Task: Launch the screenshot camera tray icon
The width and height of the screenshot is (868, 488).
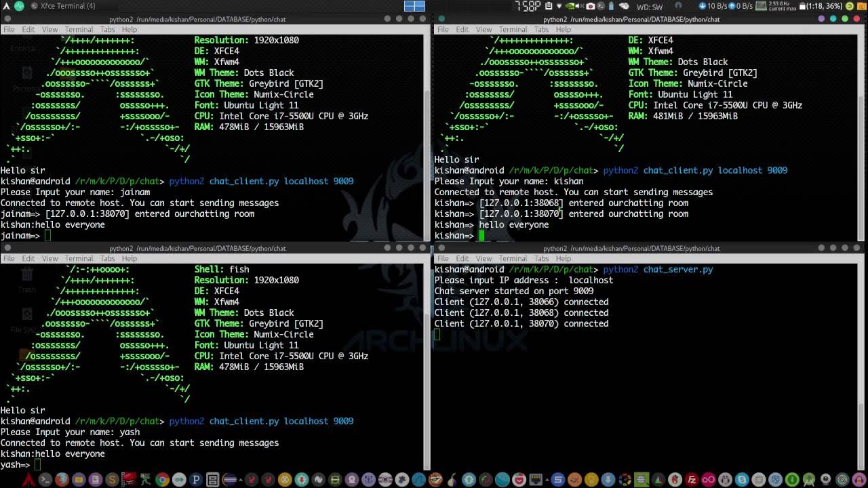Action: pos(590,6)
